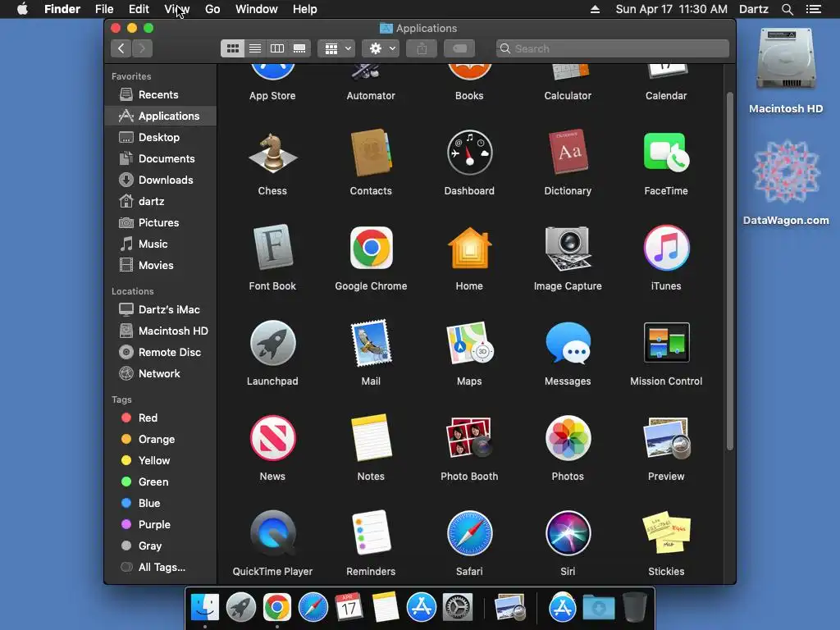Image resolution: width=840 pixels, height=630 pixels.
Task: Switch to list view in toolbar
Action: 255,48
